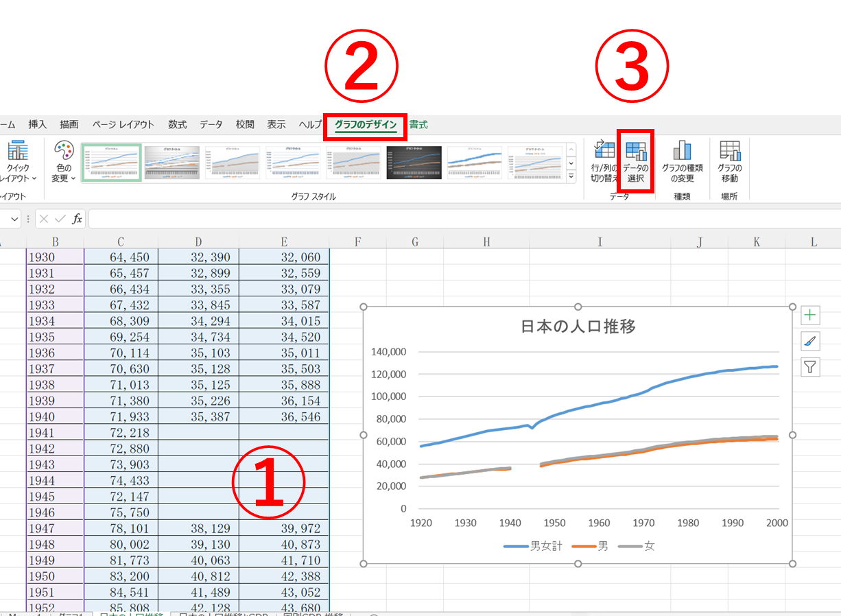Image resolution: width=841 pixels, height=616 pixels.
Task: Switch to the 数式 ribbon tab
Action: coord(176,124)
